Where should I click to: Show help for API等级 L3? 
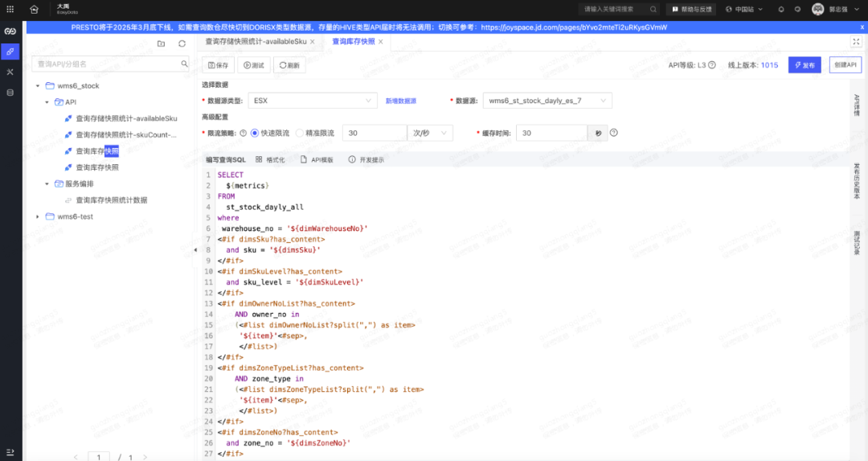pyautogui.click(x=712, y=65)
